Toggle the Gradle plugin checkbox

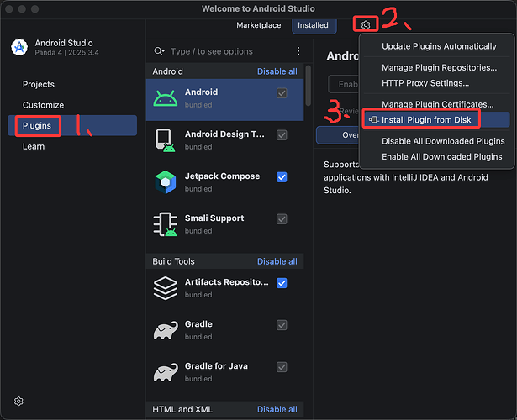point(282,325)
